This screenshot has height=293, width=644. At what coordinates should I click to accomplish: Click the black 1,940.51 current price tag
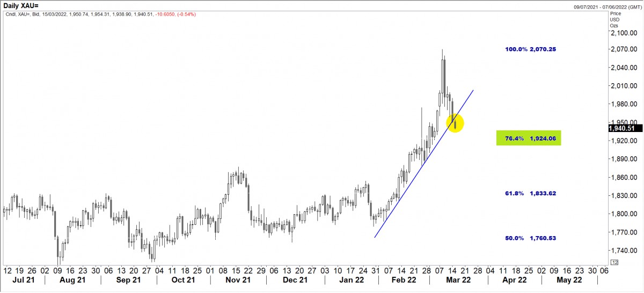625,128
